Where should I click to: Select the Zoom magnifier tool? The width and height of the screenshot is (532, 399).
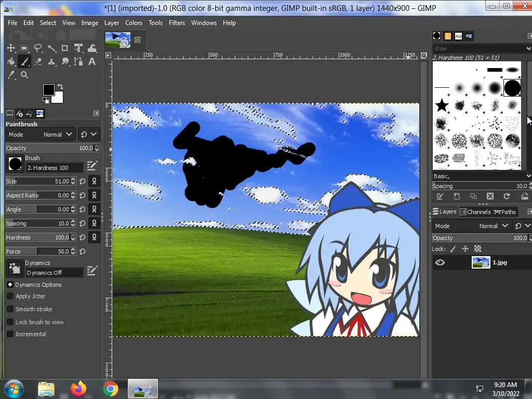(x=24, y=75)
